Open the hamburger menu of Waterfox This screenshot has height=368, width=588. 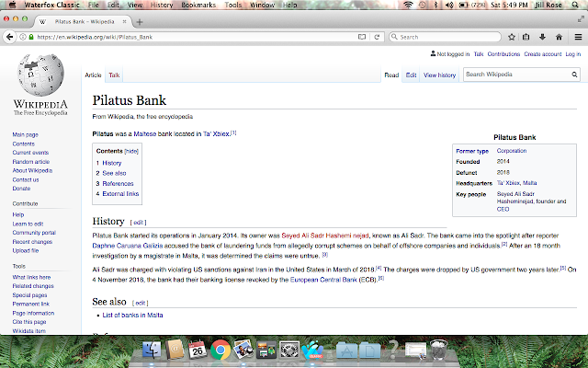tap(578, 37)
